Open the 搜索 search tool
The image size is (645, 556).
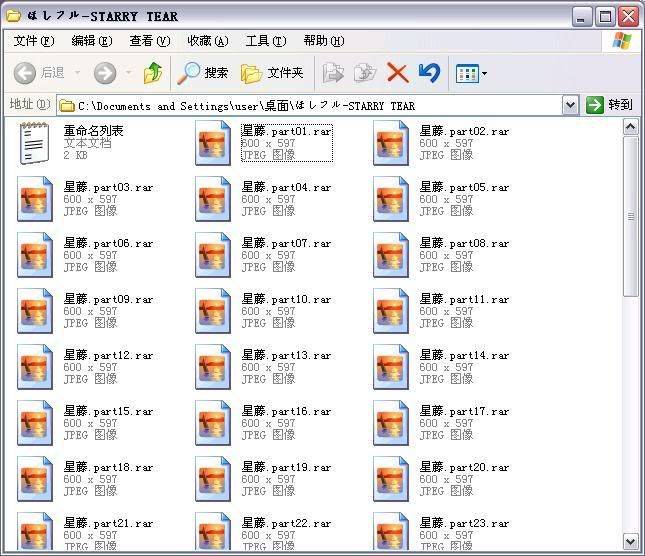(202, 73)
